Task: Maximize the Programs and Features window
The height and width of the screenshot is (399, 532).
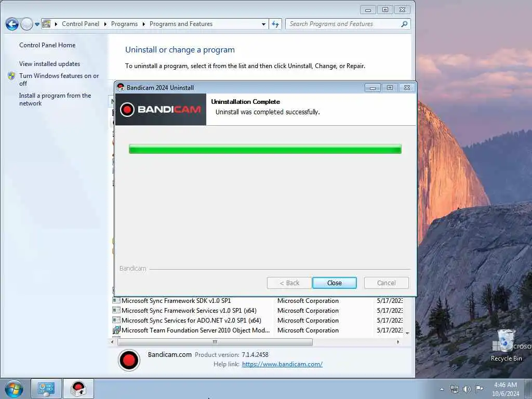Action: (385, 10)
